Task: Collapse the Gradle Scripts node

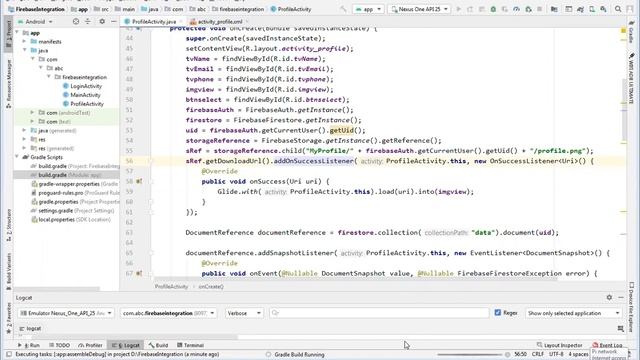Action: coord(17,157)
